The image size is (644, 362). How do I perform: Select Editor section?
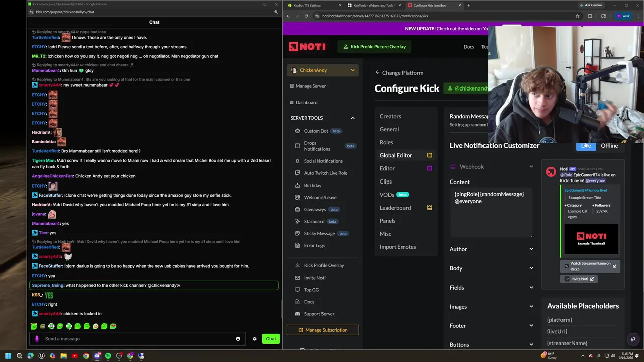pos(406,168)
